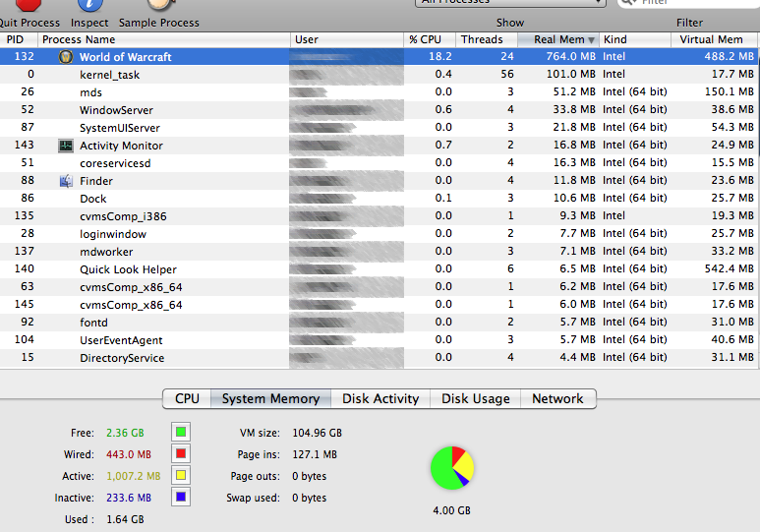The height and width of the screenshot is (532, 760).
Task: Click the Free 2.36 GB value
Action: pyautogui.click(x=125, y=433)
